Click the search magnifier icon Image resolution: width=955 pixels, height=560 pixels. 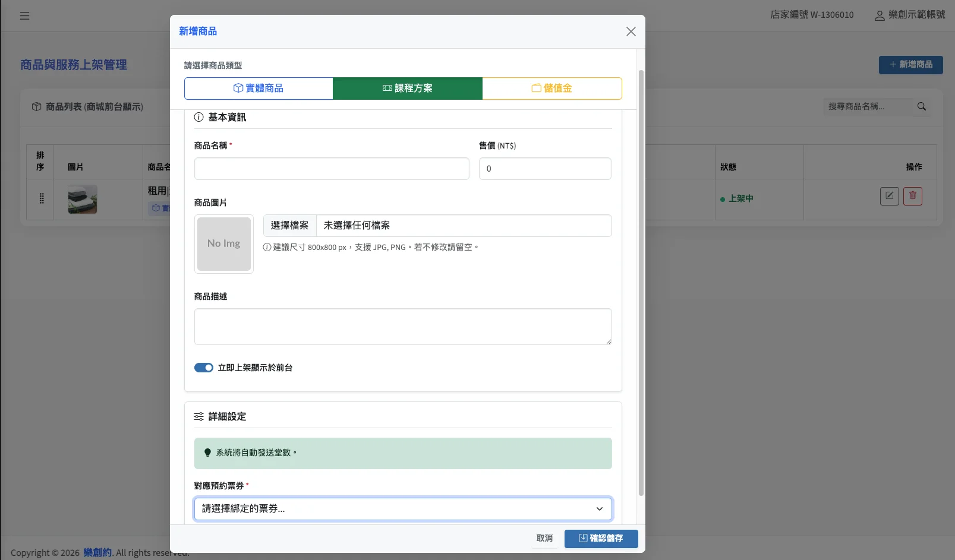(x=922, y=106)
